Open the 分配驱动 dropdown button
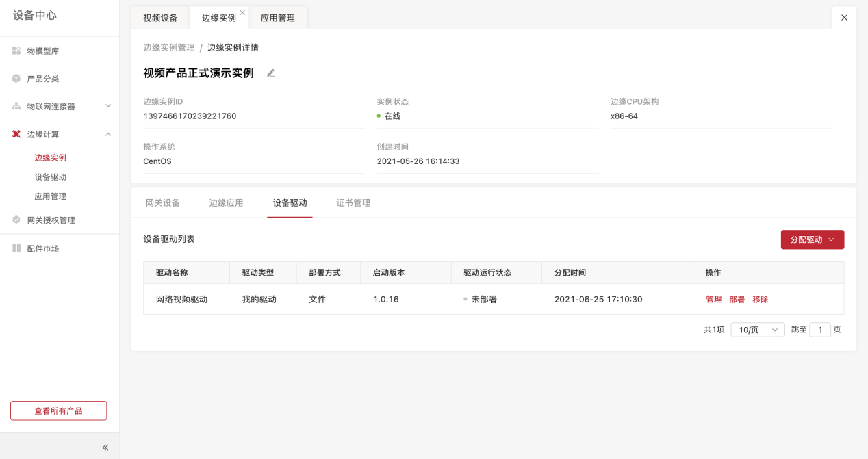 [x=812, y=239]
